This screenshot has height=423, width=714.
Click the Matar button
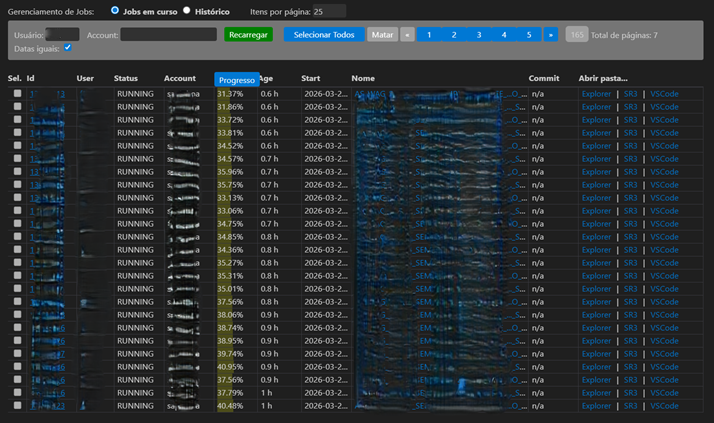382,35
